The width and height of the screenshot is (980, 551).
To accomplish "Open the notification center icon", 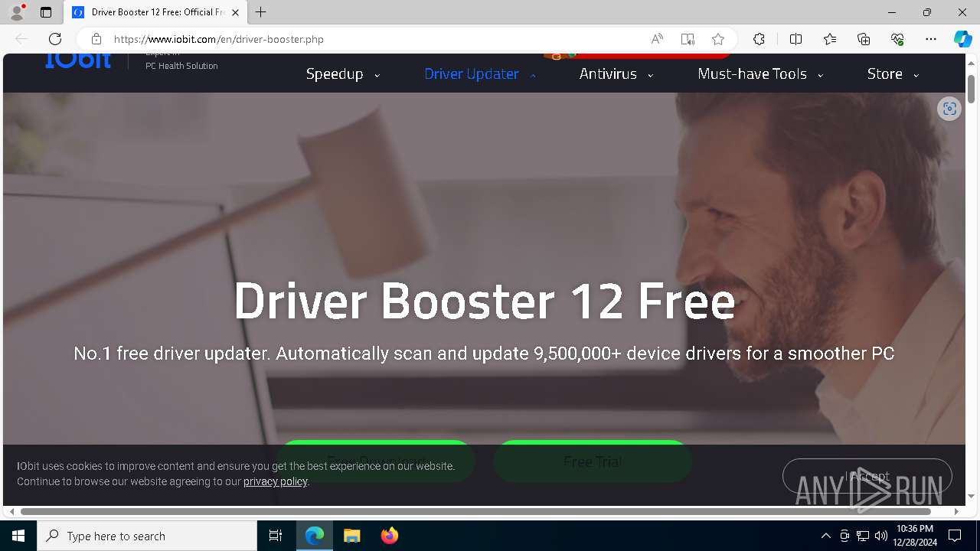I will 955,536.
